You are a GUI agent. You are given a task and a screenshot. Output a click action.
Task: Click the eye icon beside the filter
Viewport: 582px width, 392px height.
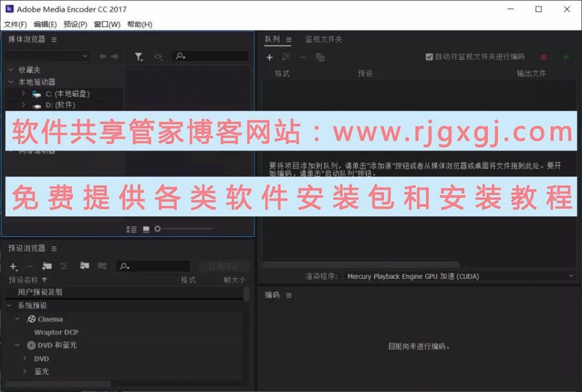[x=158, y=57]
